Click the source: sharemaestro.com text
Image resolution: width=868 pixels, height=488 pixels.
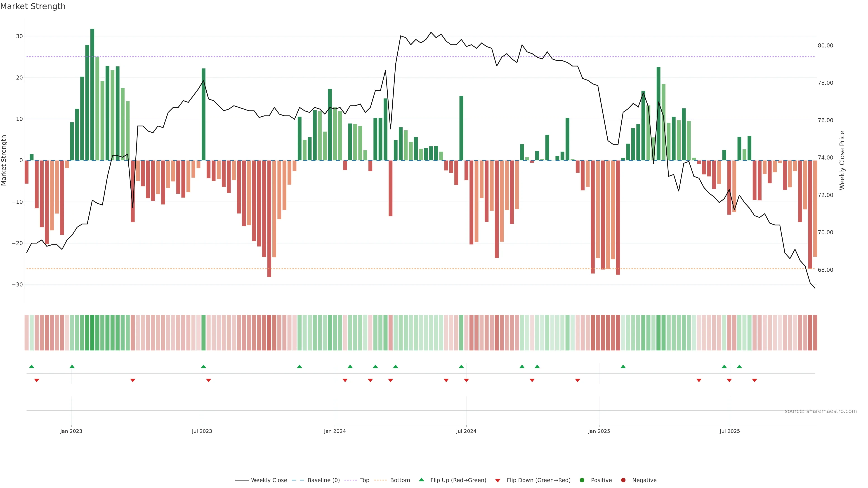click(821, 411)
